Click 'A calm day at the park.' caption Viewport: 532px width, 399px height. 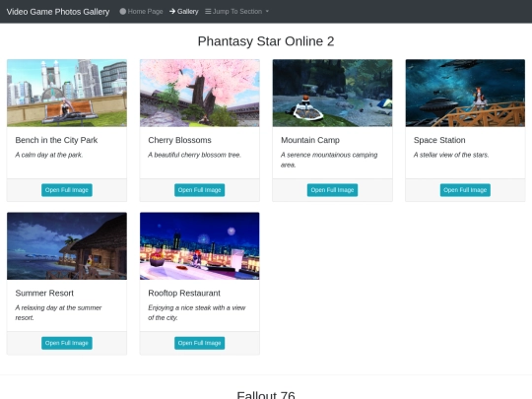coord(49,155)
